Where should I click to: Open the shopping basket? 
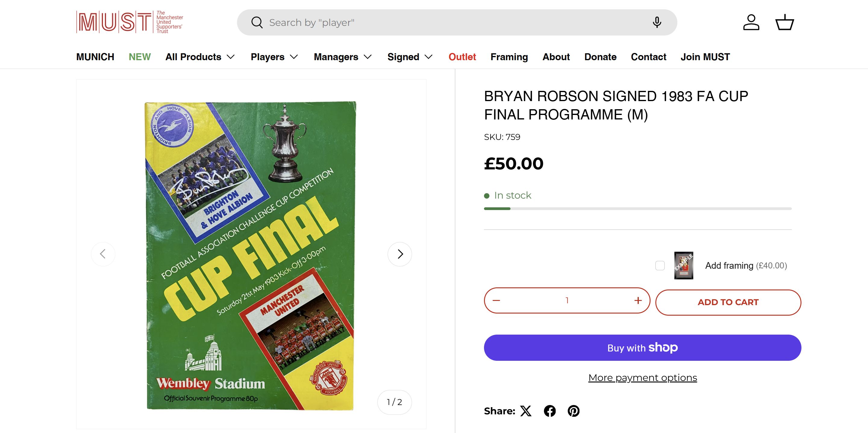[785, 23]
